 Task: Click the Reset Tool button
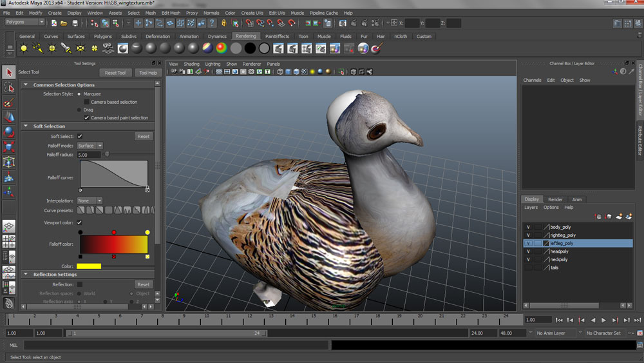(115, 73)
